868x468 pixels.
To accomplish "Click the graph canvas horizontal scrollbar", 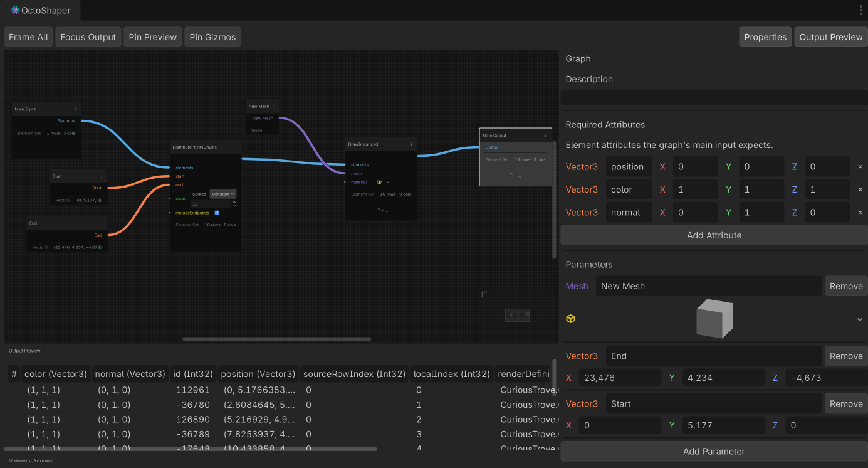I will (276, 339).
